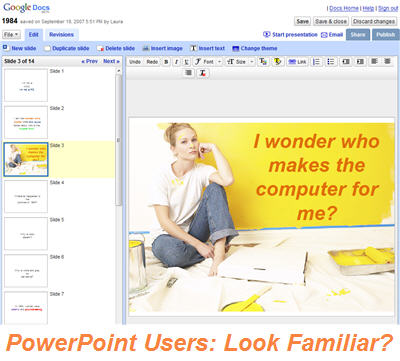Image resolution: width=400 pixels, height=361 pixels.
Task: Select Slide 2 thumbnail
Action: [x=26, y=122]
